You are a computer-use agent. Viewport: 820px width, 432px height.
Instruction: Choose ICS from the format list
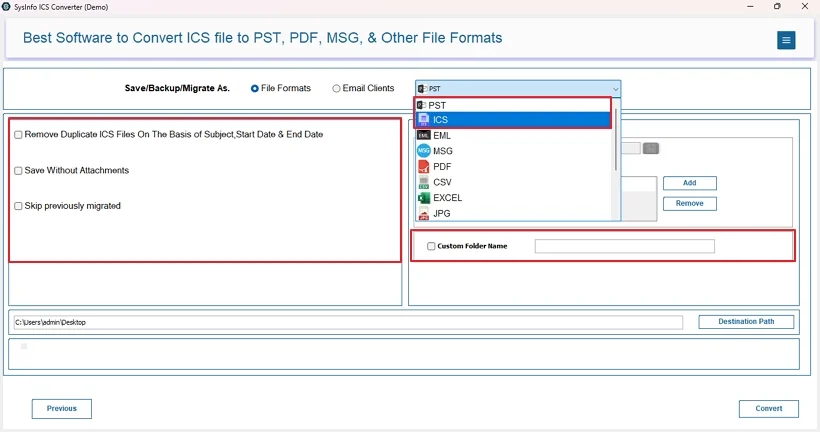(514, 120)
